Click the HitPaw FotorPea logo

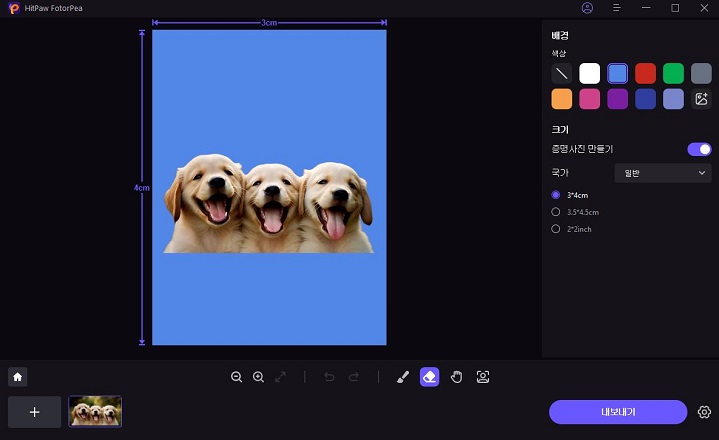[x=14, y=8]
